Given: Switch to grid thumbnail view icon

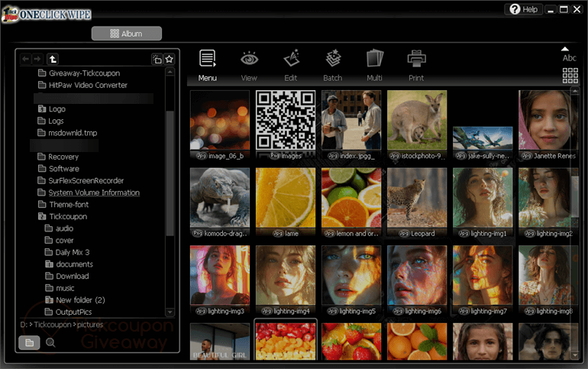Looking at the screenshot, I should (570, 76).
